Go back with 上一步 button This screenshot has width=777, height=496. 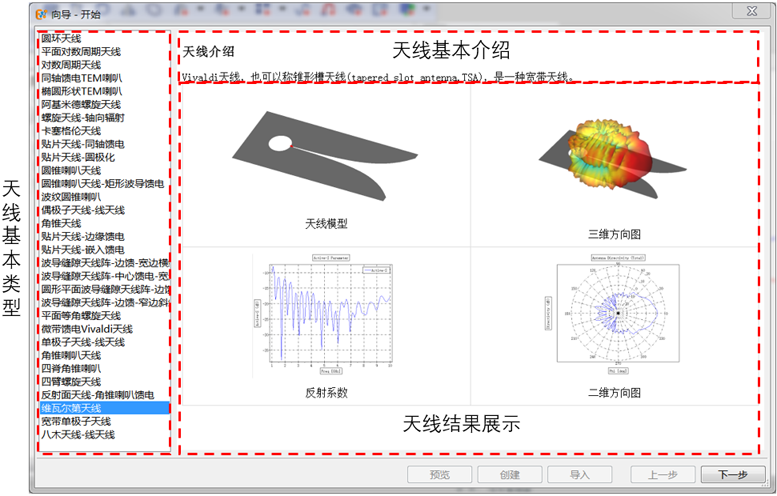tap(663, 475)
